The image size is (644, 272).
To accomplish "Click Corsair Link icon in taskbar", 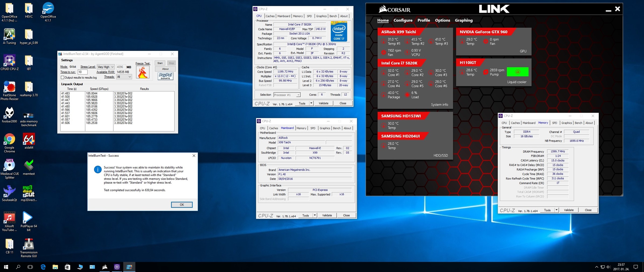I will click(105, 267).
